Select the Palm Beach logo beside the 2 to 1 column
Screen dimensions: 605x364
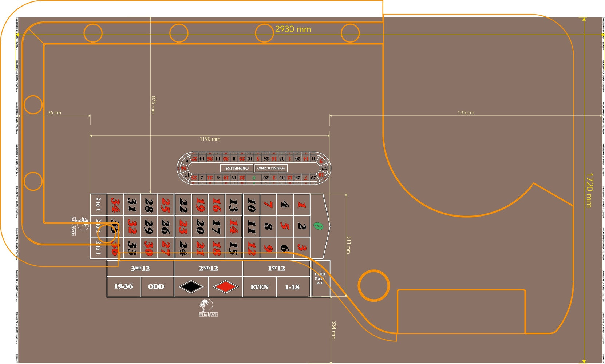[79, 226]
